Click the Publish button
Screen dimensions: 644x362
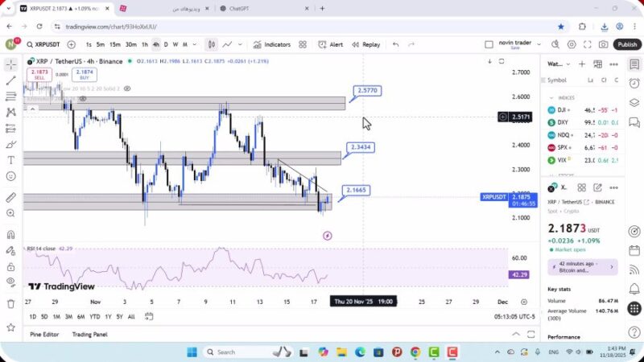pyautogui.click(x=626, y=45)
